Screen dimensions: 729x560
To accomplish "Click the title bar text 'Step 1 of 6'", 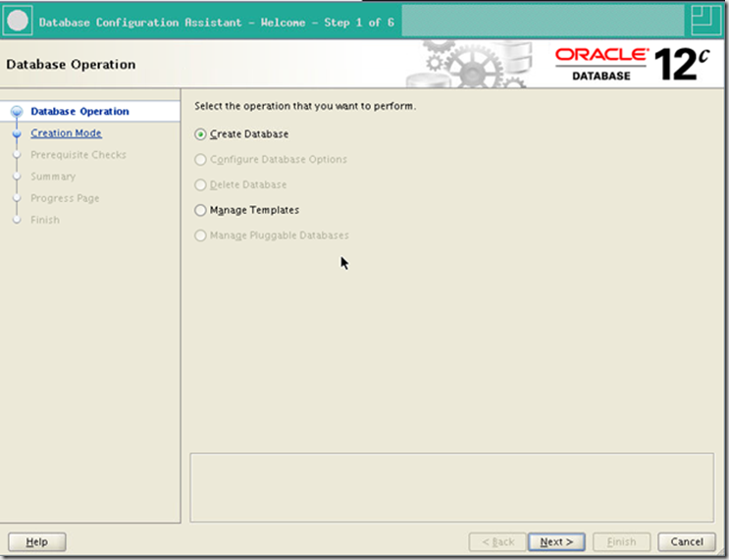I will [359, 23].
